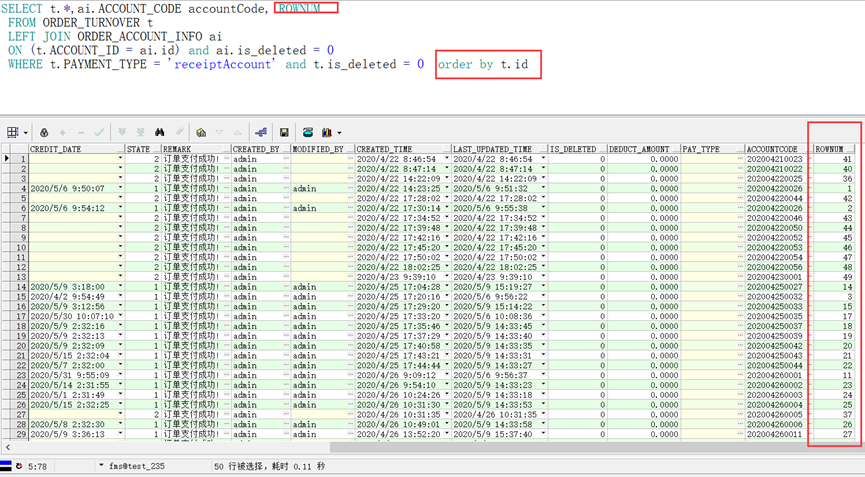Open the status bar connection dropdown arrow
The height and width of the screenshot is (477, 865).
pos(102,465)
